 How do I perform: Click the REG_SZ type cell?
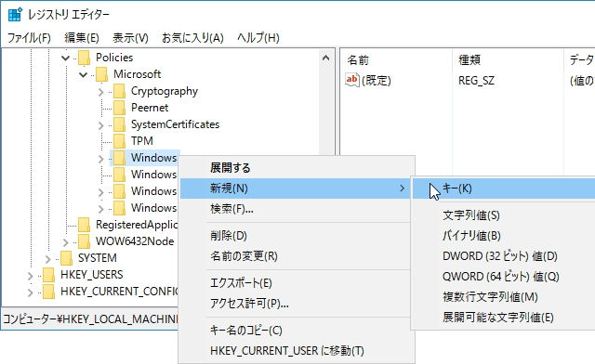point(476,81)
